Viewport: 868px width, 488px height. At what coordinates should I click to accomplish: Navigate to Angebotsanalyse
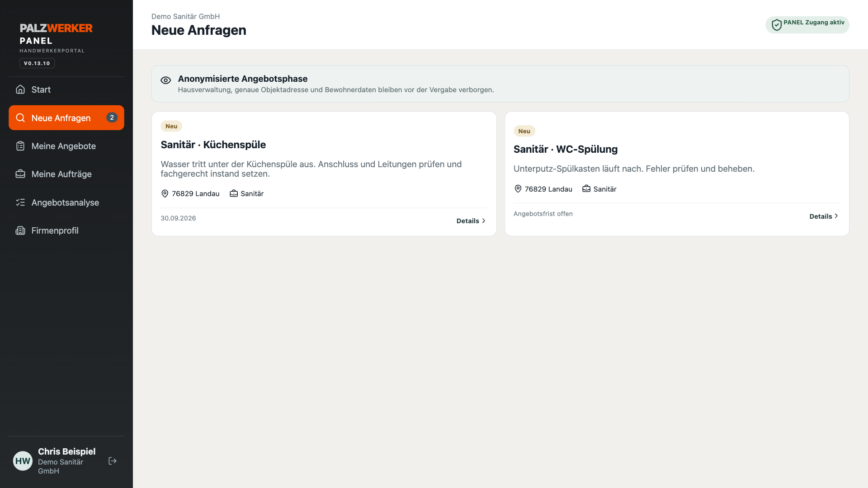[x=66, y=202]
